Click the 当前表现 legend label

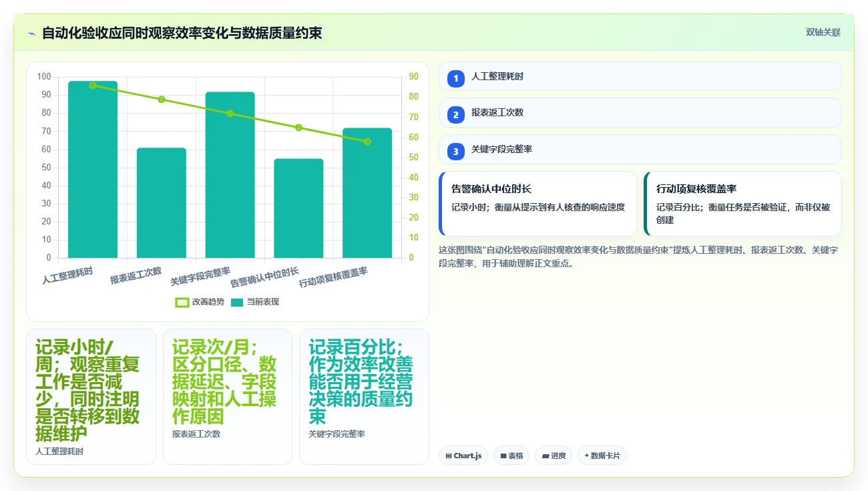[x=263, y=302]
